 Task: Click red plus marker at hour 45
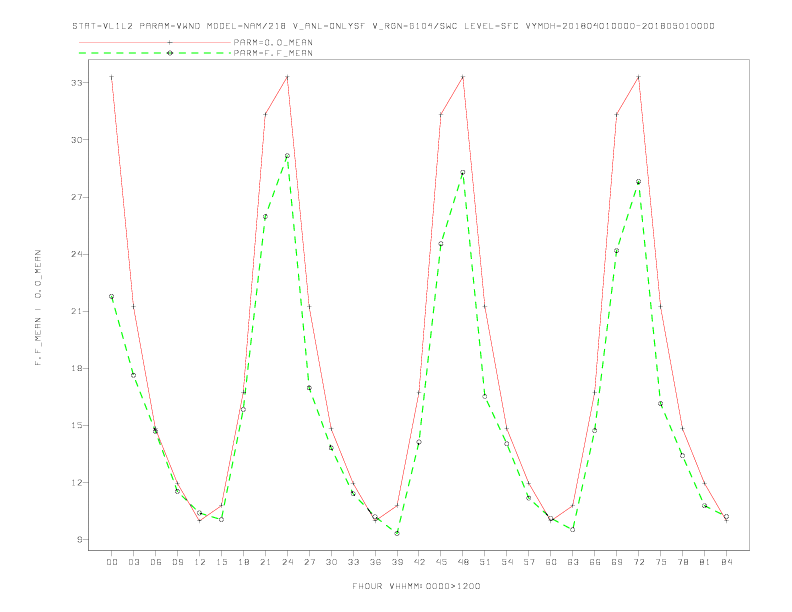point(441,115)
